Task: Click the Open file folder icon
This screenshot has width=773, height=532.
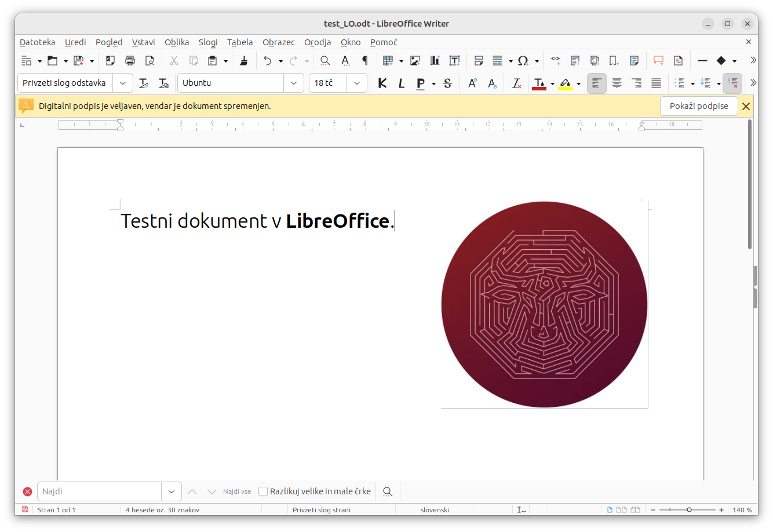Action: [53, 60]
